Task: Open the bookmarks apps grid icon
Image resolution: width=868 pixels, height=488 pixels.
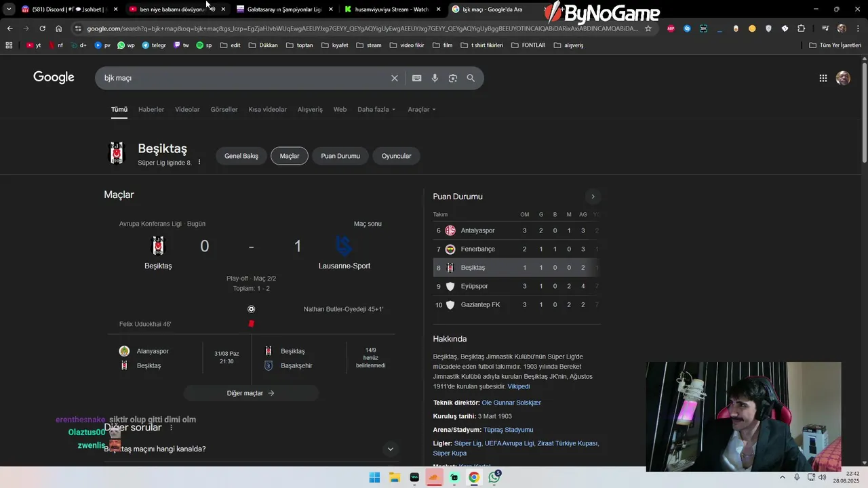Action: (9, 45)
